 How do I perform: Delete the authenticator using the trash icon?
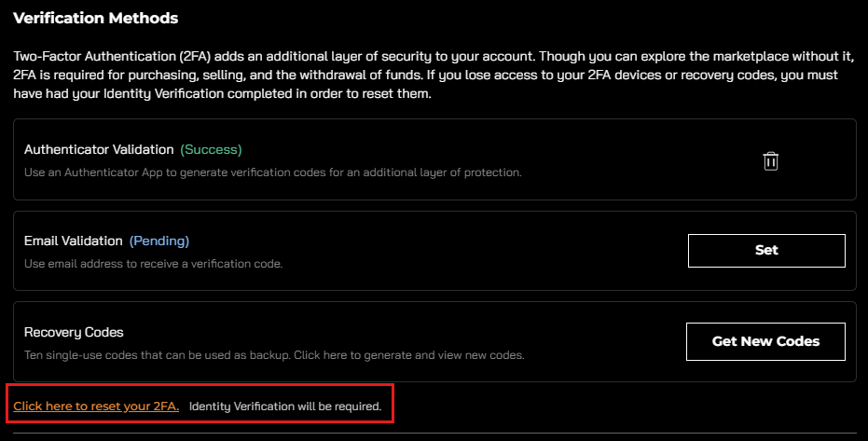(x=770, y=161)
